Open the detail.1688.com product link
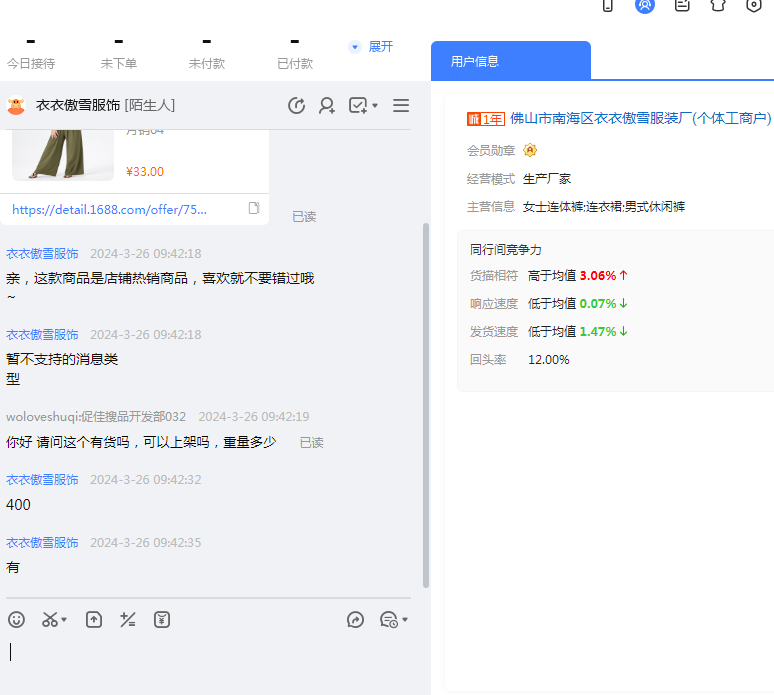Screen dimensions: 774x695 [110, 210]
